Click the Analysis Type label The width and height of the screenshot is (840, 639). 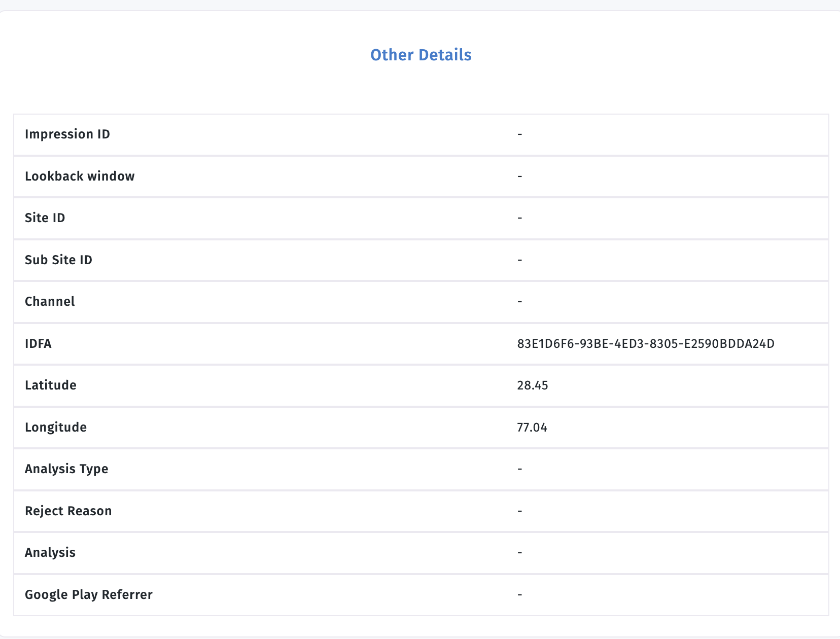[x=66, y=469]
